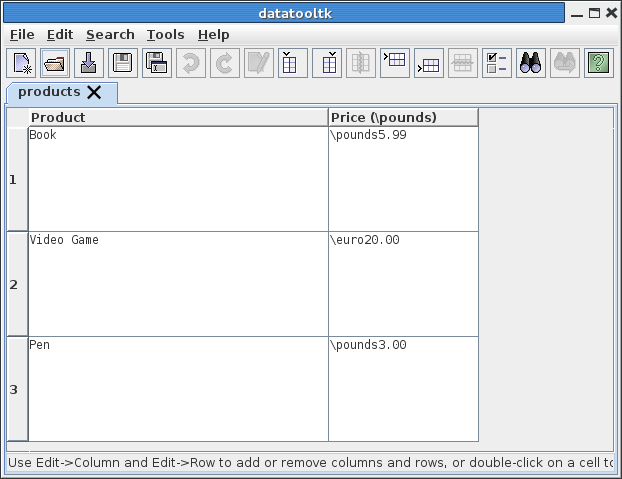Open the Edit menu
Viewport: 622px width, 479px height.
point(60,34)
